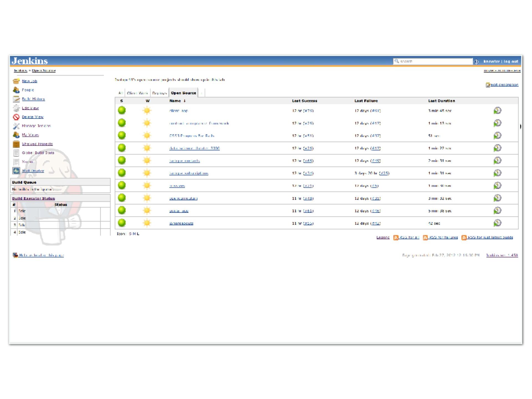This screenshot has width=532, height=399.
Task: Open the knewter user link
Action: coord(492,62)
